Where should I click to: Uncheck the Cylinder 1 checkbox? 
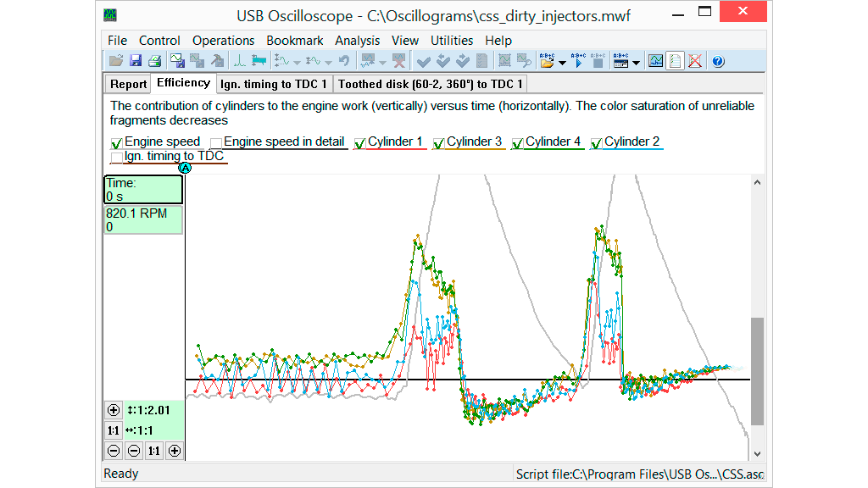(360, 143)
